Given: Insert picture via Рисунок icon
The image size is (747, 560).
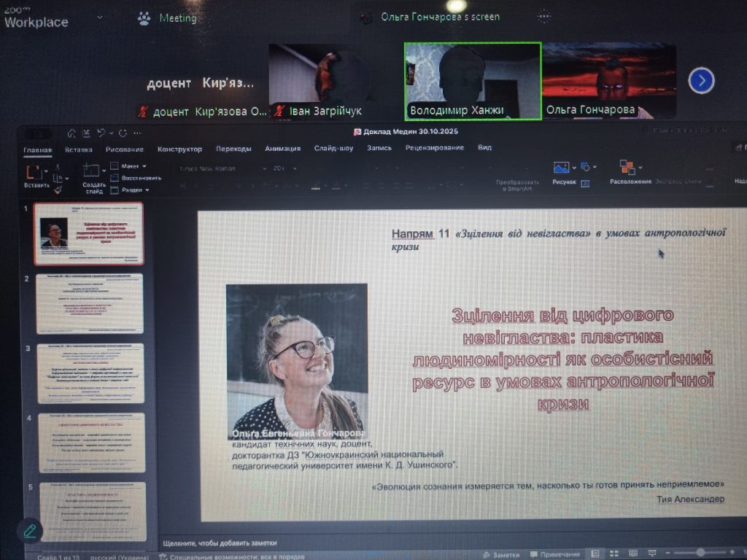Looking at the screenshot, I should point(561,168).
